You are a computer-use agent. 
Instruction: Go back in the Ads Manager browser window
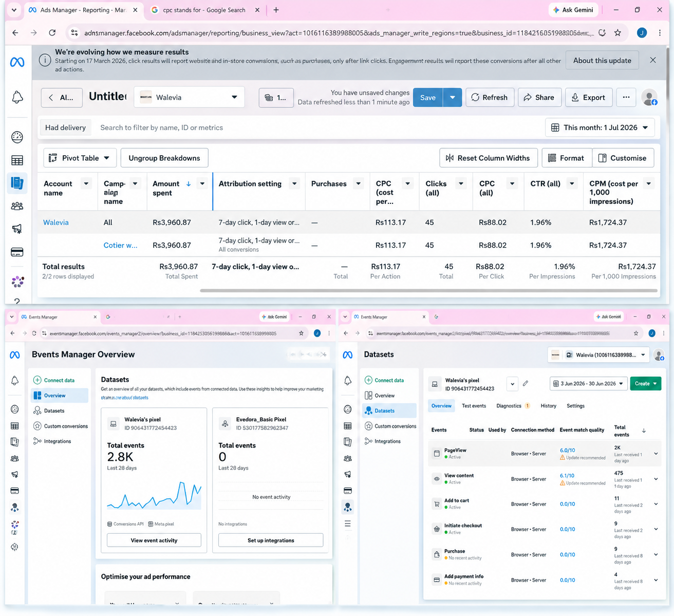click(15, 33)
